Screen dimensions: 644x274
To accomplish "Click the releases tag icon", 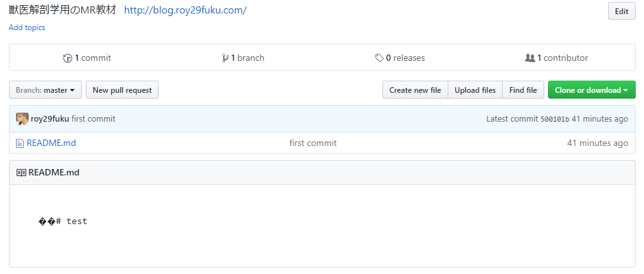I will coord(379,58).
